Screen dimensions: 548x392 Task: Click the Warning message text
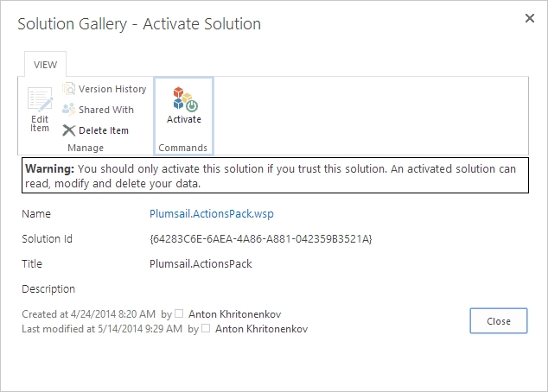pyautogui.click(x=275, y=175)
